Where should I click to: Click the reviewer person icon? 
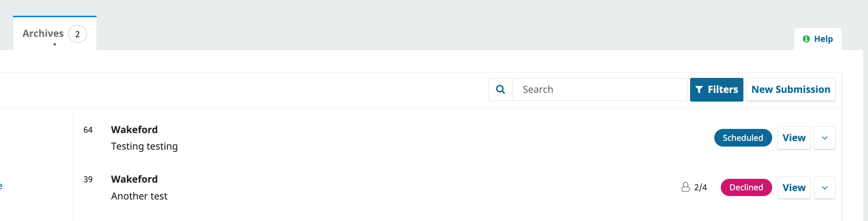686,187
